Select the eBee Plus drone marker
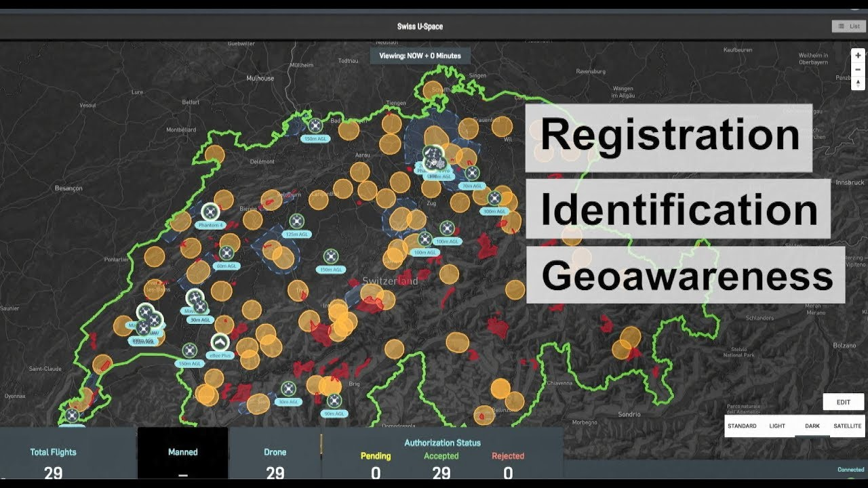This screenshot has width=868, height=488. tap(218, 342)
